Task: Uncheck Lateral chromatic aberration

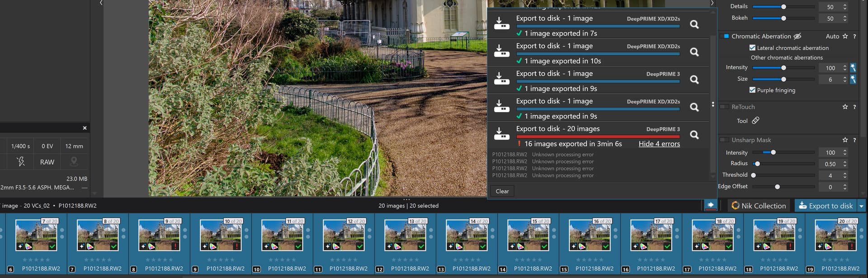Action: click(752, 48)
